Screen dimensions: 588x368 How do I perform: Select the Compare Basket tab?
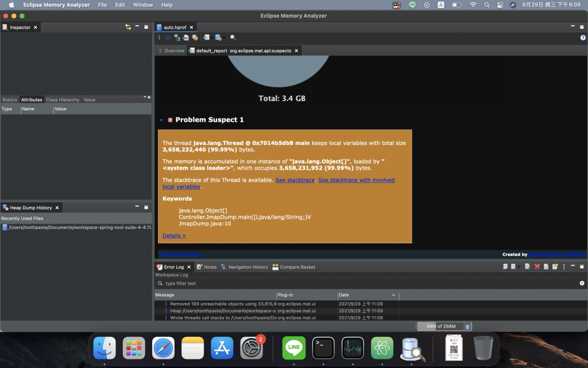tap(293, 267)
